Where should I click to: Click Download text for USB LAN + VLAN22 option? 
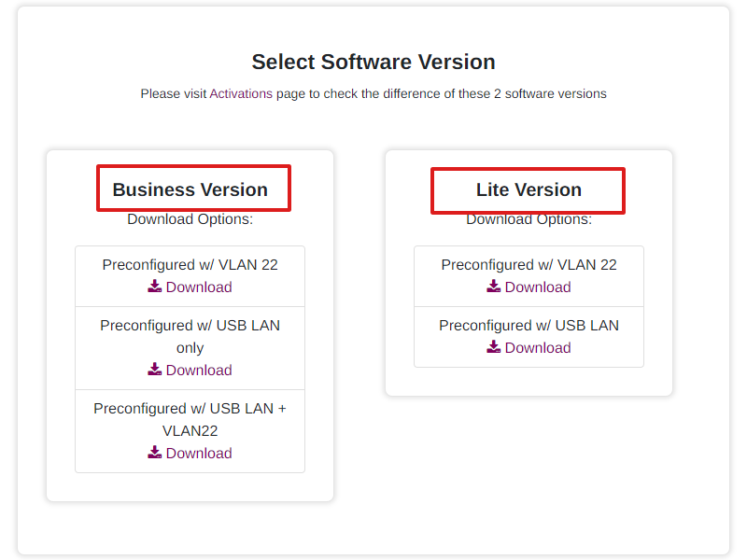coord(199,453)
